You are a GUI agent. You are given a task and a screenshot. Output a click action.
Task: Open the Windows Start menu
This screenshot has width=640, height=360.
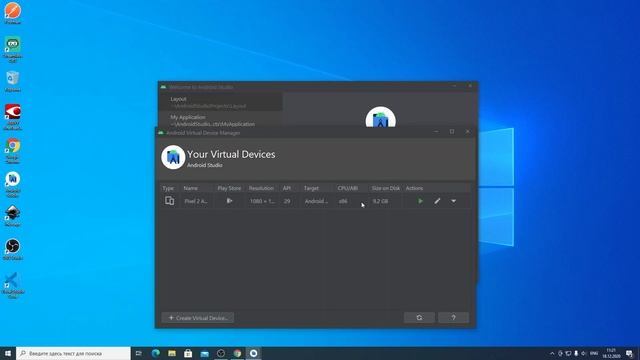(8, 353)
